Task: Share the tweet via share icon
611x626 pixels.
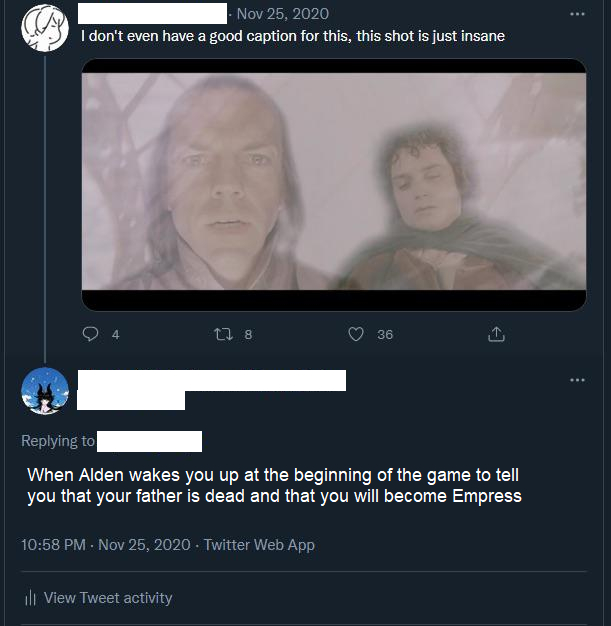Action: [x=495, y=335]
